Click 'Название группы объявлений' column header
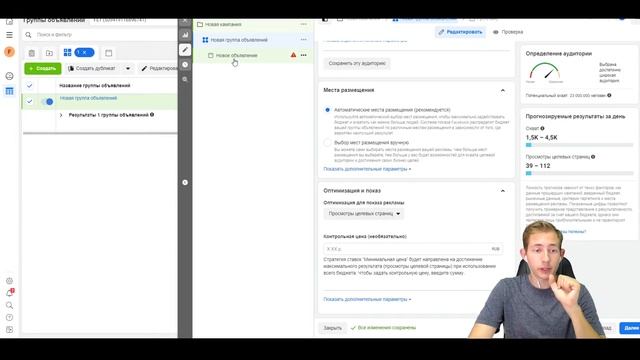The image size is (640, 360). tap(95, 86)
